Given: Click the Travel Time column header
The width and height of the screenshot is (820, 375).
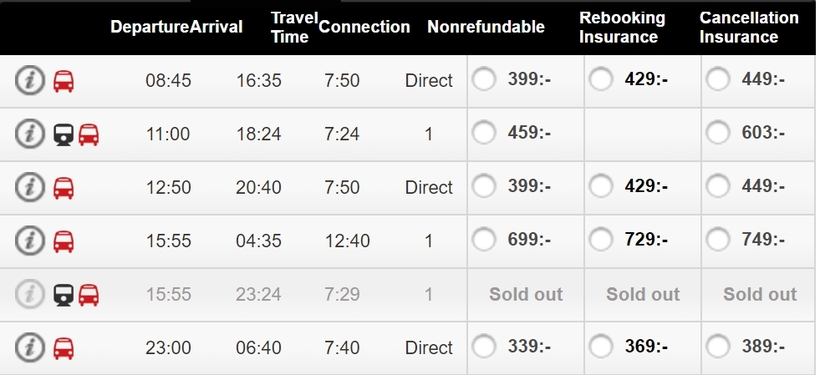Looking at the screenshot, I should click(x=294, y=27).
